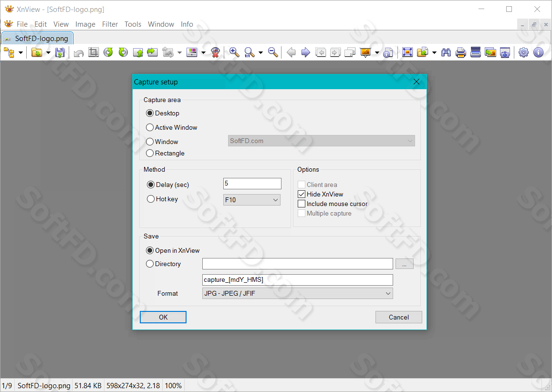Viewport: 552px width, 392px height.
Task: Click the open file folder icon
Action: [x=37, y=53]
